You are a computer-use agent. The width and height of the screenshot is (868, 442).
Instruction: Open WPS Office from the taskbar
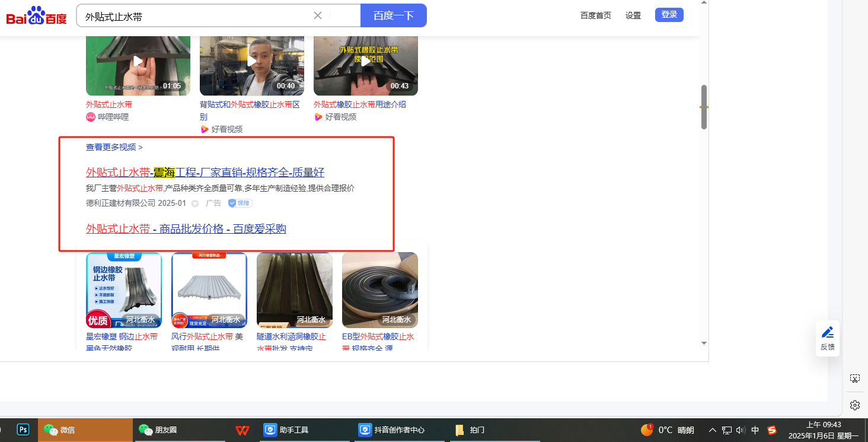pos(242,430)
